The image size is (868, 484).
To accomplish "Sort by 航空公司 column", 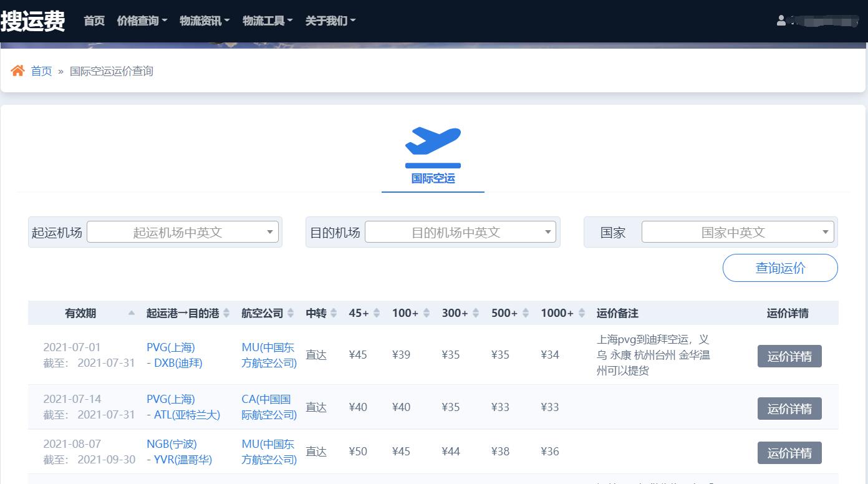I will pyautogui.click(x=291, y=313).
